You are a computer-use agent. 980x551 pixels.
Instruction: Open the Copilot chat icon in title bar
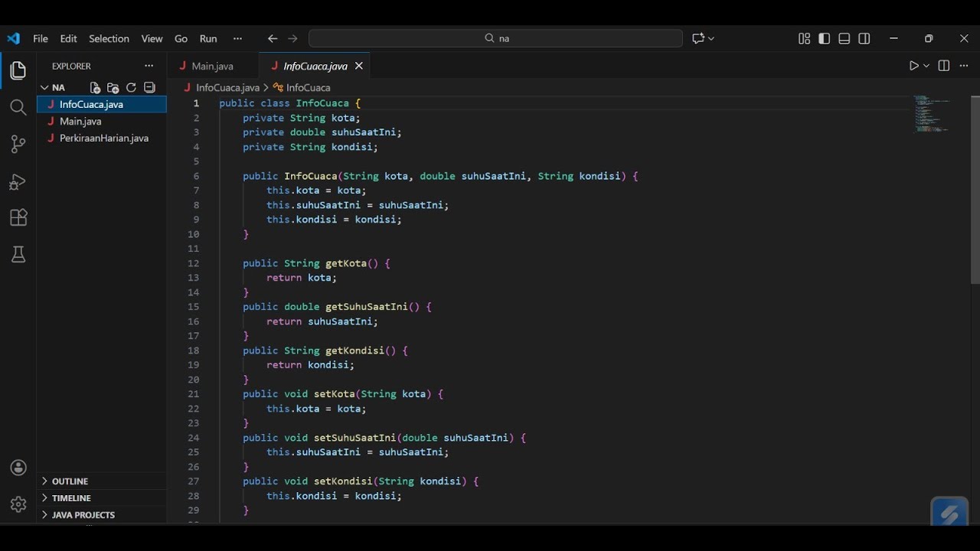[697, 38]
